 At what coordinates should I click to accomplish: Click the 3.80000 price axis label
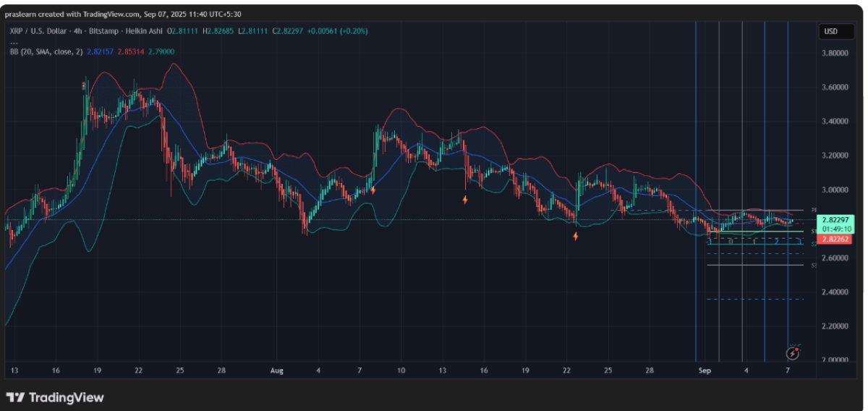(x=834, y=53)
